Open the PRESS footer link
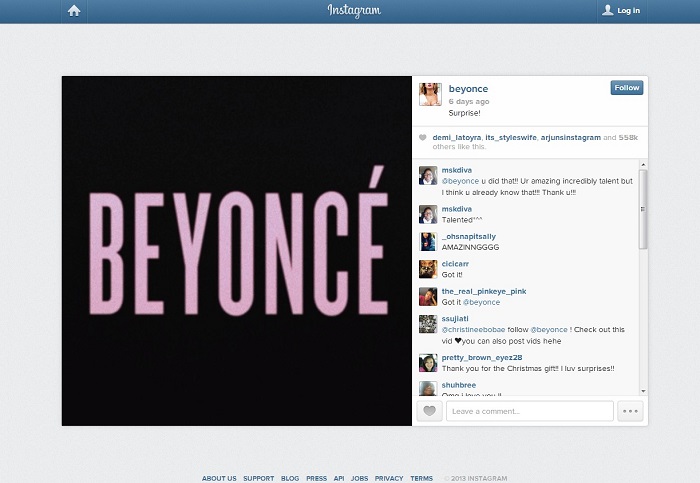 (x=317, y=478)
